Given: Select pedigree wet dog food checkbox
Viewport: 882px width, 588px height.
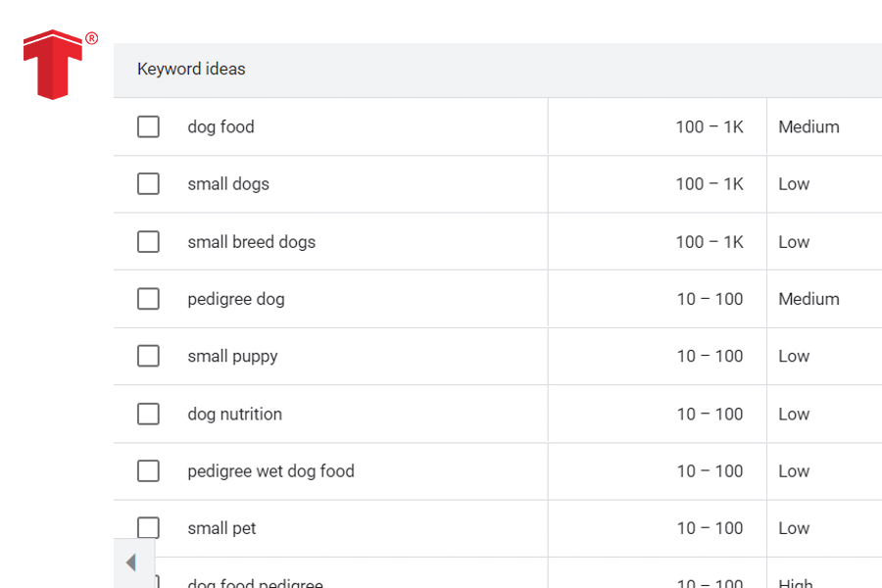Looking at the screenshot, I should click(x=148, y=471).
